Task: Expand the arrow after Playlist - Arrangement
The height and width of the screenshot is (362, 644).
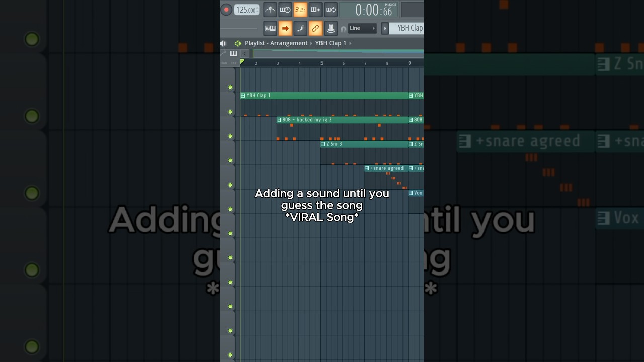Action: pyautogui.click(x=311, y=43)
